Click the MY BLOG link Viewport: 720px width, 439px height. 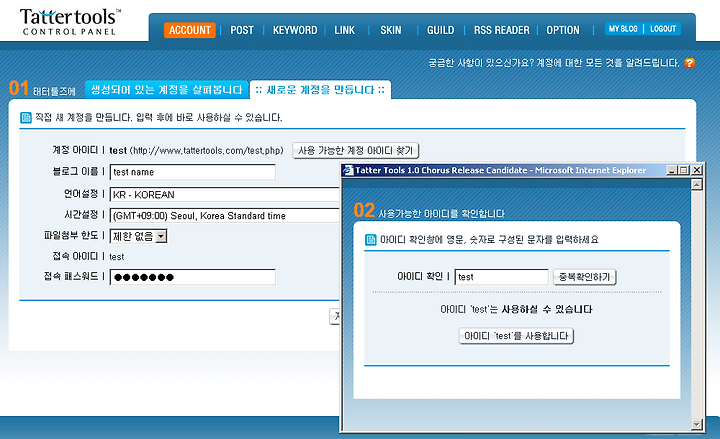pos(623,29)
